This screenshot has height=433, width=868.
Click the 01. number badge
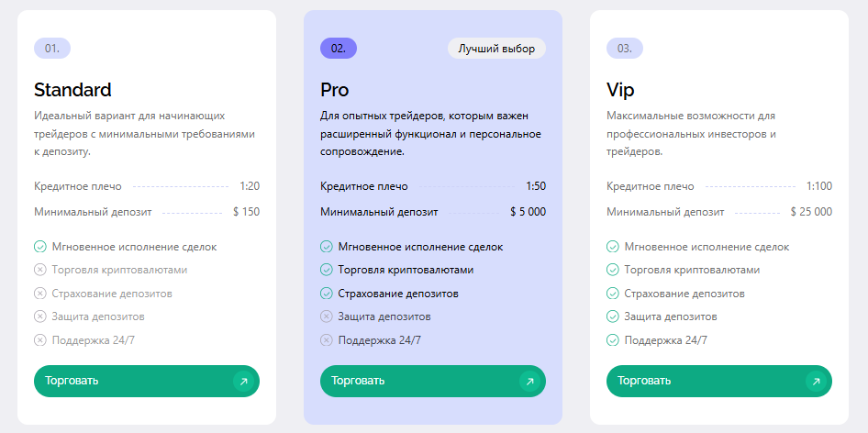pos(52,48)
